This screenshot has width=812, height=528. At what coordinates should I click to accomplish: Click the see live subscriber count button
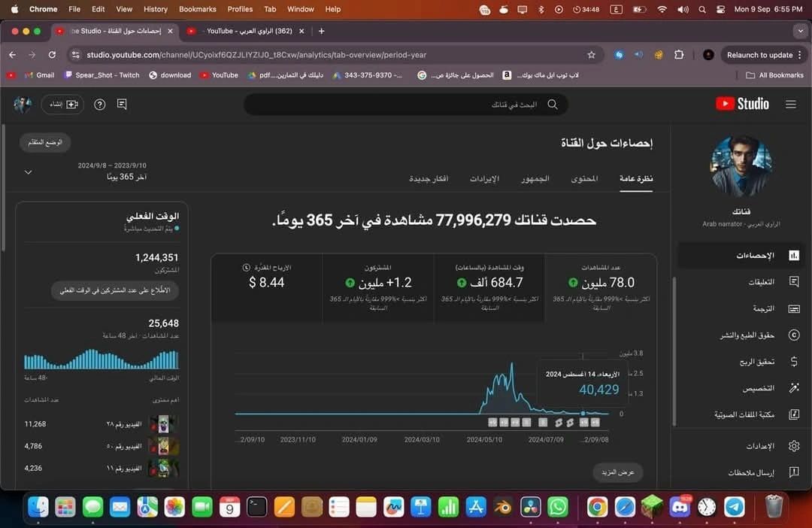114,290
